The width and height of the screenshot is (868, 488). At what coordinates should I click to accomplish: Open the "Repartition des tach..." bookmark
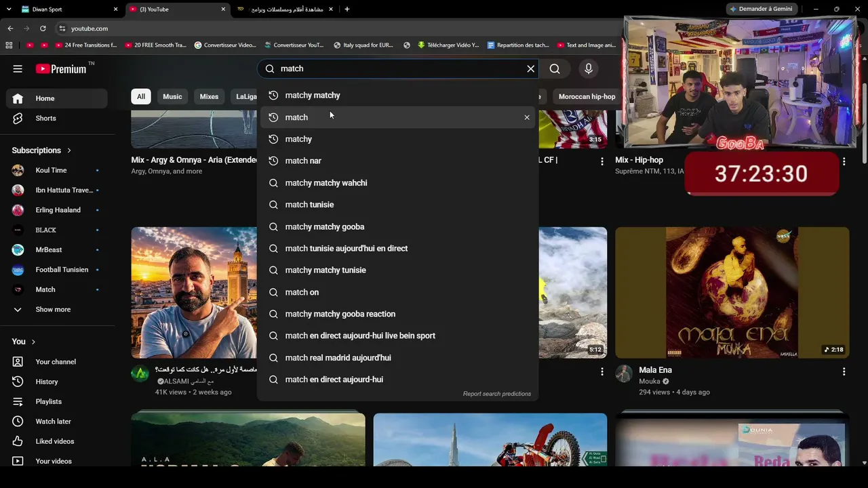tap(517, 45)
